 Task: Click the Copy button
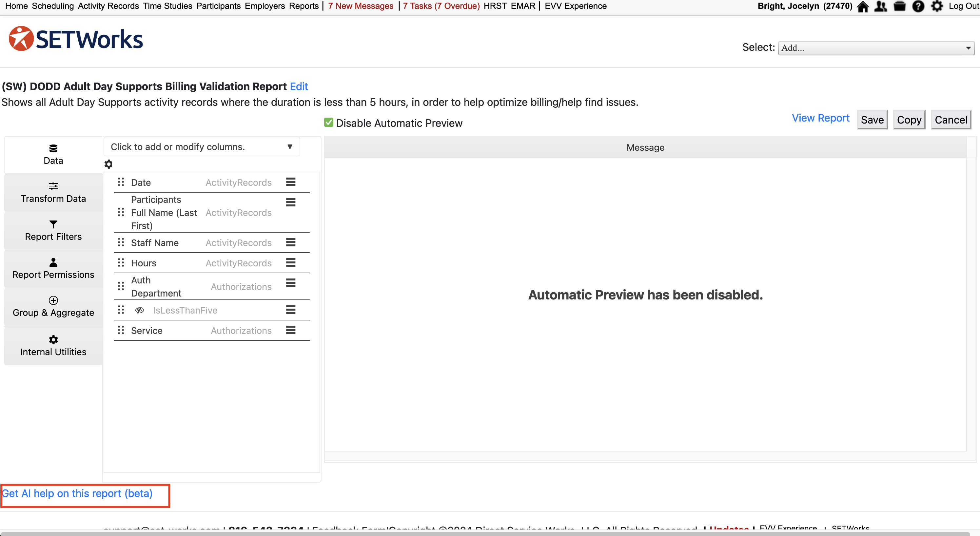coord(909,120)
